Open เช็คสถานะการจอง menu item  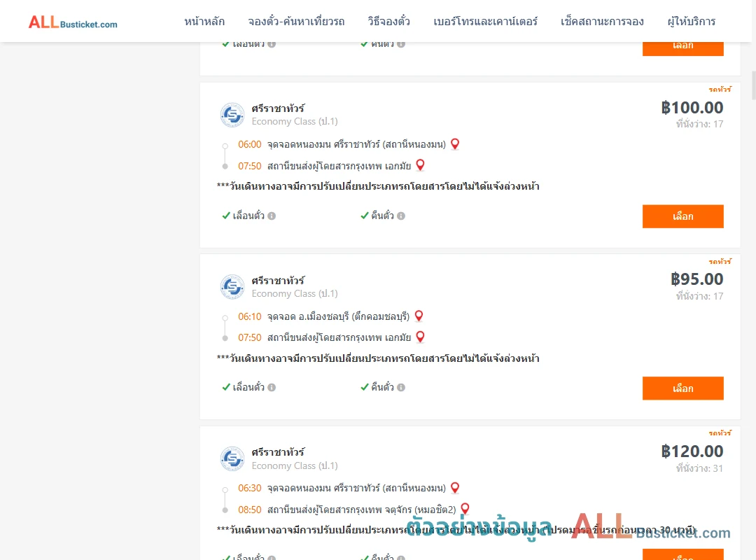(x=602, y=21)
